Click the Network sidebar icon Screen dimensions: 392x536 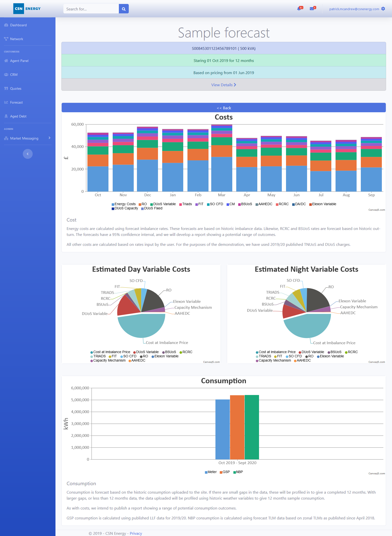point(6,39)
